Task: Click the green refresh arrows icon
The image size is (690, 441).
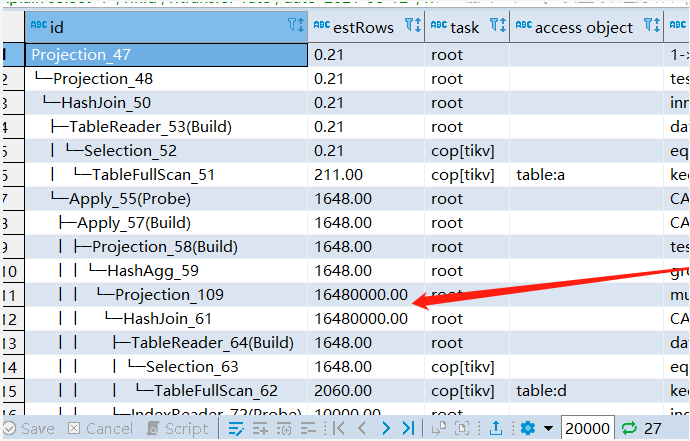Action: (629, 428)
